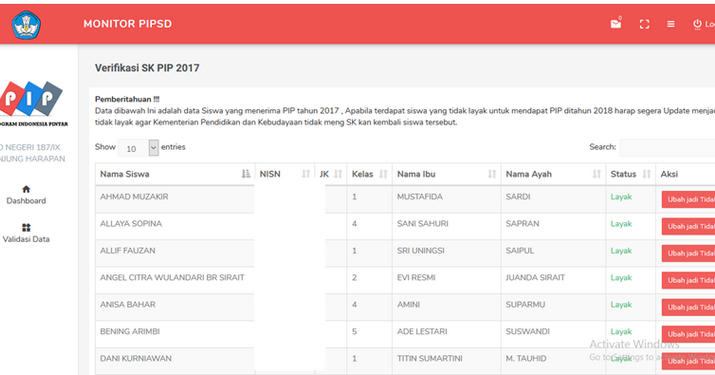Sort table by Status column
The width and height of the screenshot is (715, 375).
coord(631,174)
